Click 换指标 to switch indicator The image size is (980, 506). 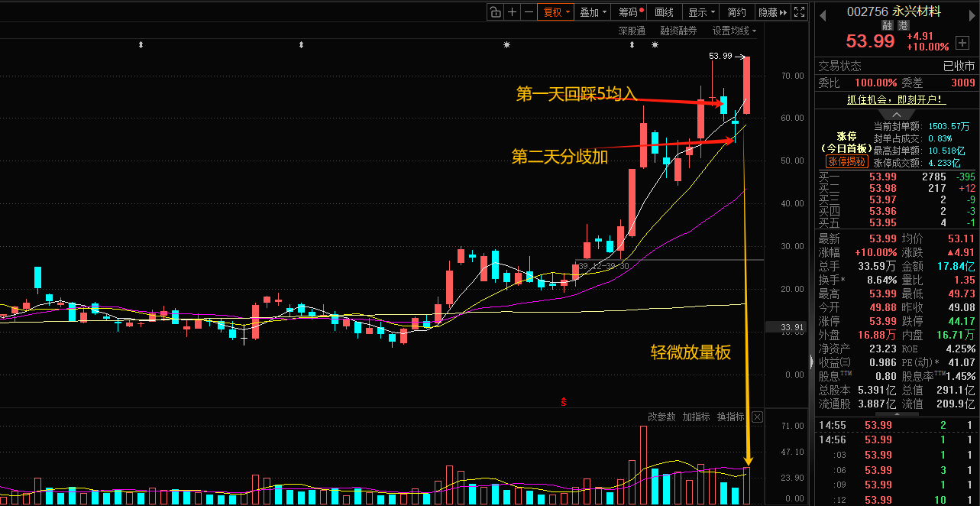730,417
